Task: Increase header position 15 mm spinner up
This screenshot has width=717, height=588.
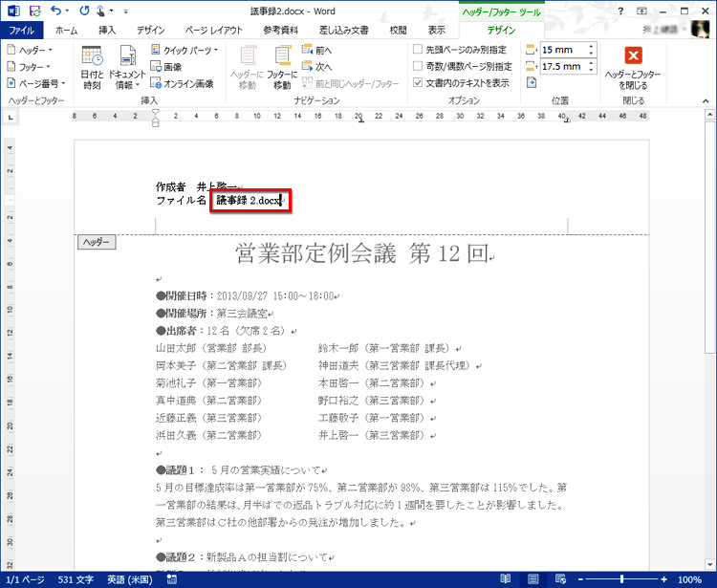Action: 591,46
